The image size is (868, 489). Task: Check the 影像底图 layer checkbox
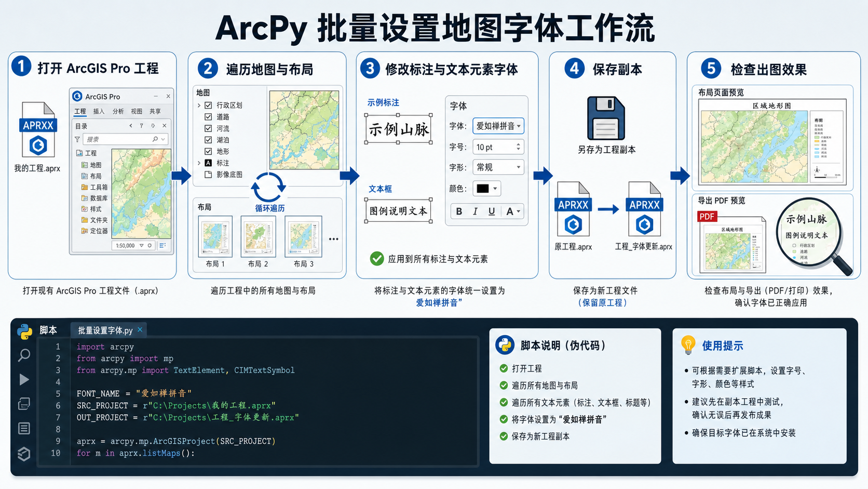(x=208, y=175)
